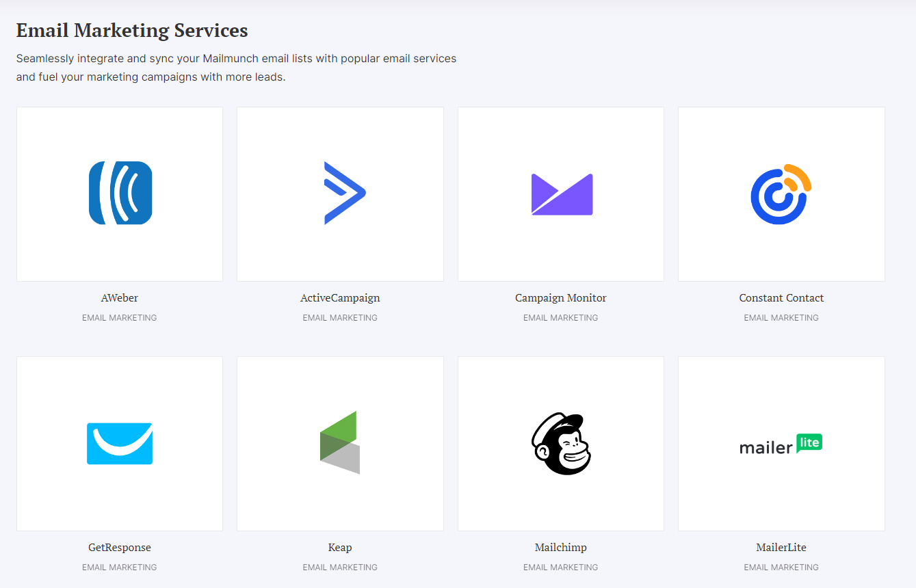The height and width of the screenshot is (588, 916).
Task: Click the Campaign Monitor envelope logo
Action: (562, 194)
